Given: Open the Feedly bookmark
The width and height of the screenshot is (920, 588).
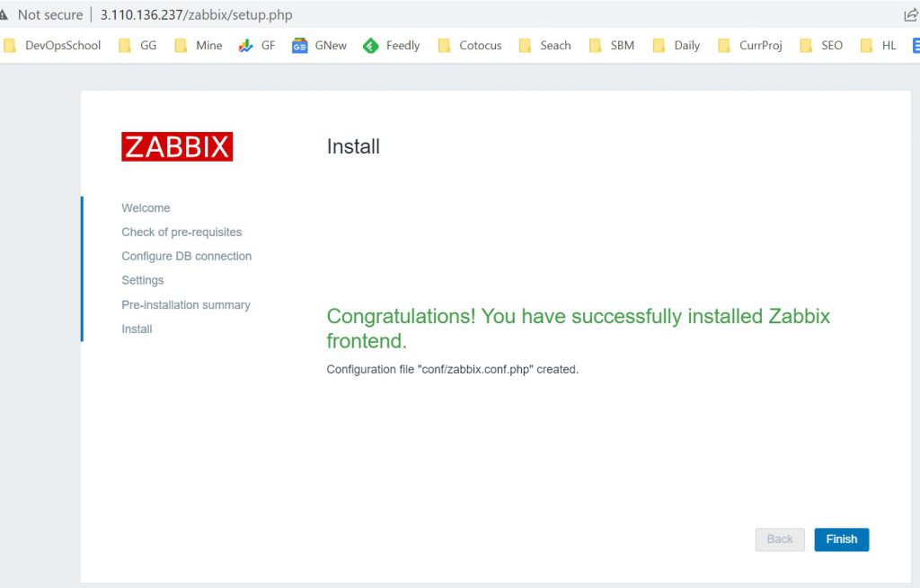Looking at the screenshot, I should tap(392, 46).
